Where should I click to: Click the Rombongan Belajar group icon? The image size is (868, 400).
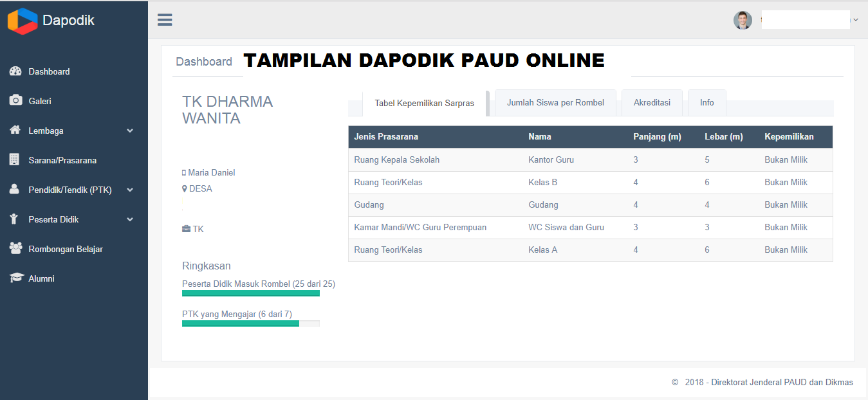(x=16, y=249)
